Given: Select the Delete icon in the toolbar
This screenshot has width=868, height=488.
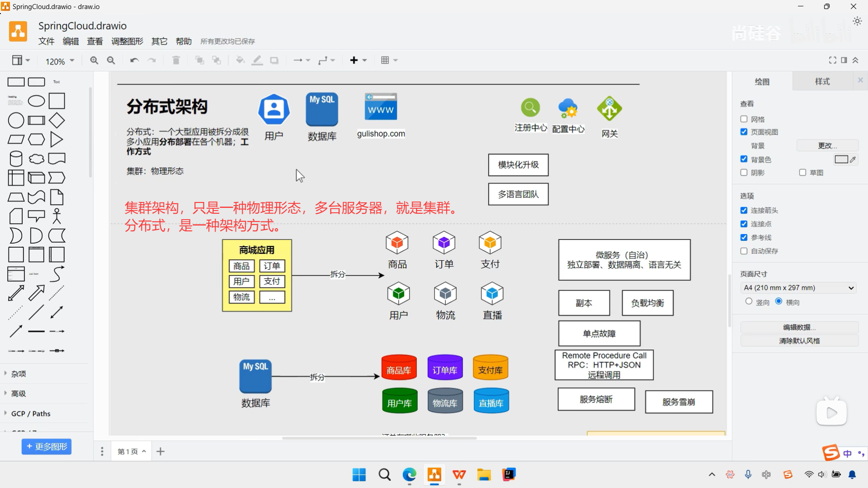Looking at the screenshot, I should click(176, 60).
